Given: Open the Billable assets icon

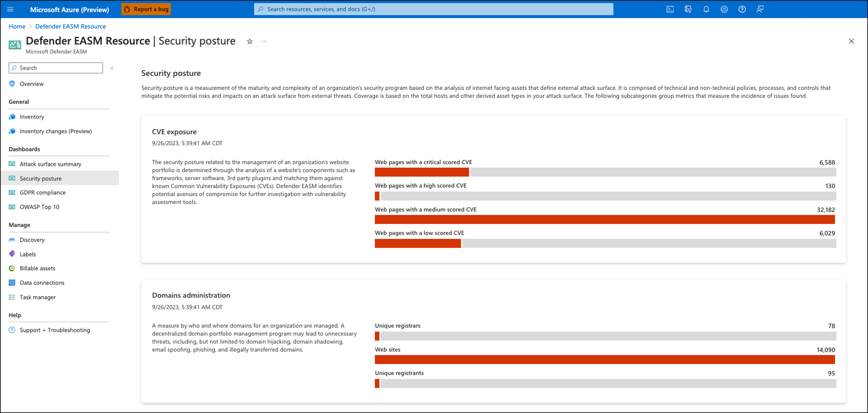Looking at the screenshot, I should (x=12, y=268).
